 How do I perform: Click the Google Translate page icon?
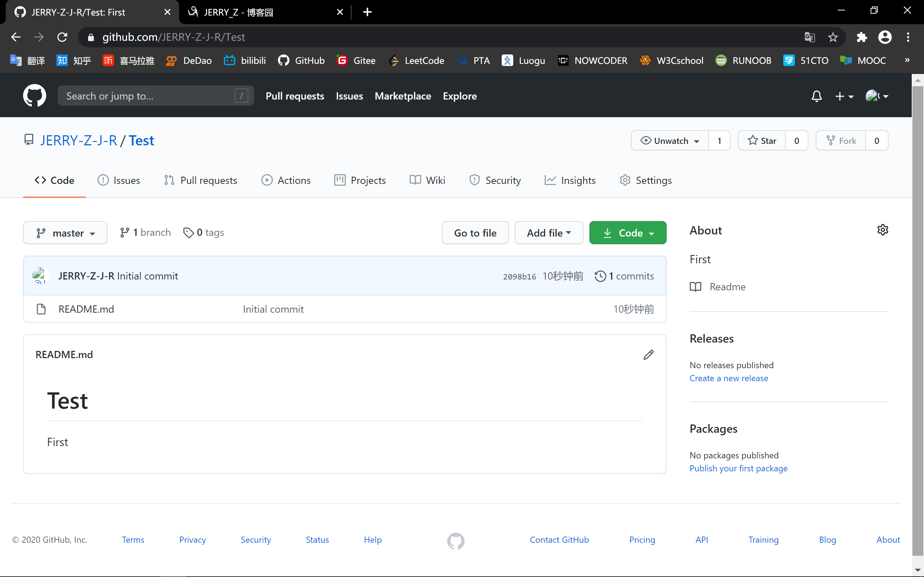(810, 37)
